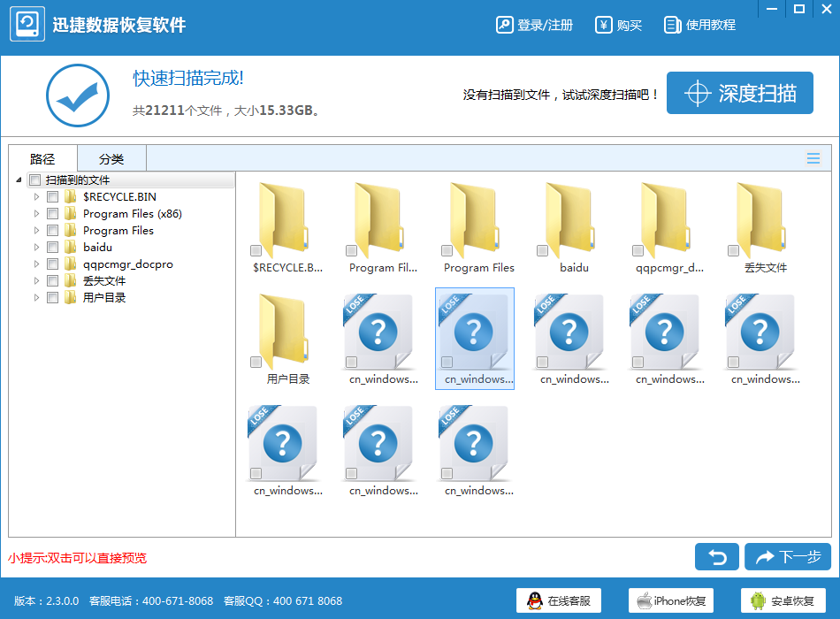Switch to the 分类 tab
This screenshot has width=840, height=619.
coord(111,159)
